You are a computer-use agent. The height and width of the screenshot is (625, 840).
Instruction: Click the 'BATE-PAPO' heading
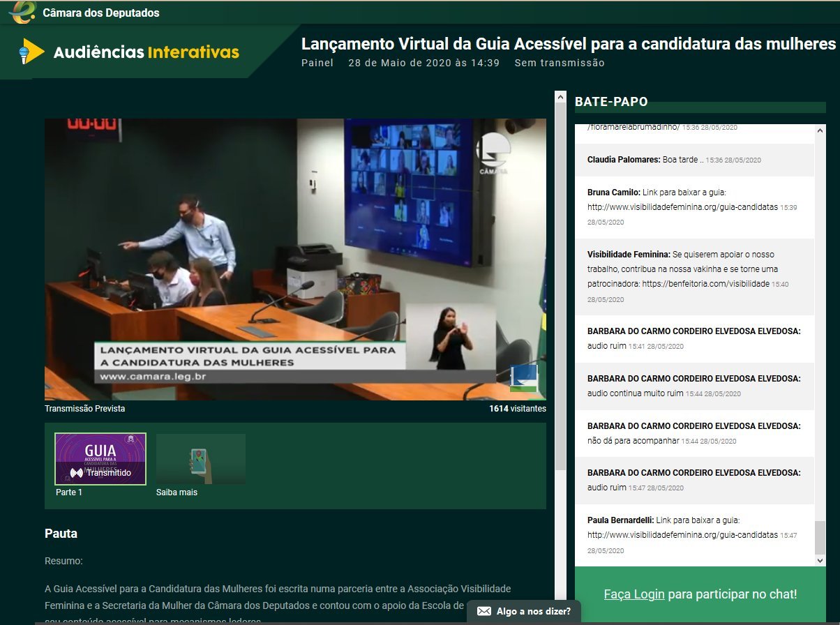point(611,103)
